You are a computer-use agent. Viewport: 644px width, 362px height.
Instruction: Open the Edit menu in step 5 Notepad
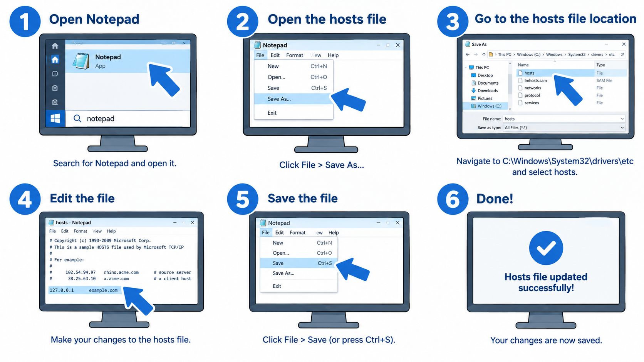click(280, 233)
